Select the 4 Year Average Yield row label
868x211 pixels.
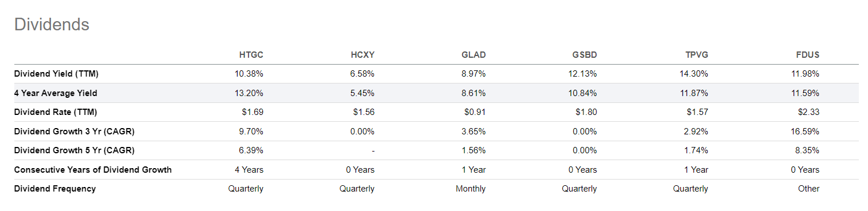56,93
